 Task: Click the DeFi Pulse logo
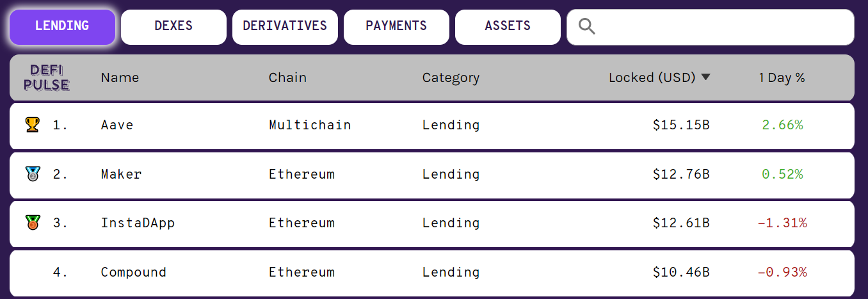[47, 77]
